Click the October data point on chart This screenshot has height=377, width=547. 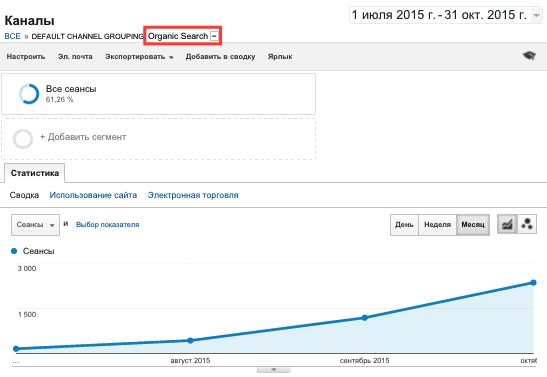click(x=533, y=282)
